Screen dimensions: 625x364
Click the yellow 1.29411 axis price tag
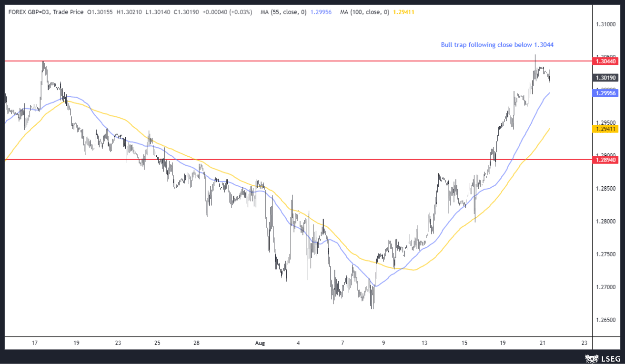(605, 129)
